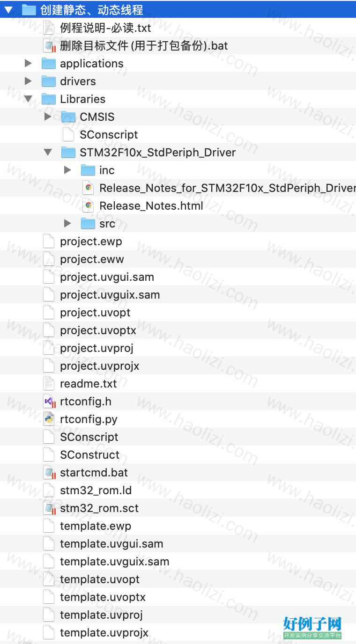Click the 例程说明-必读.txt text file icon
356x644 pixels.
[49, 28]
